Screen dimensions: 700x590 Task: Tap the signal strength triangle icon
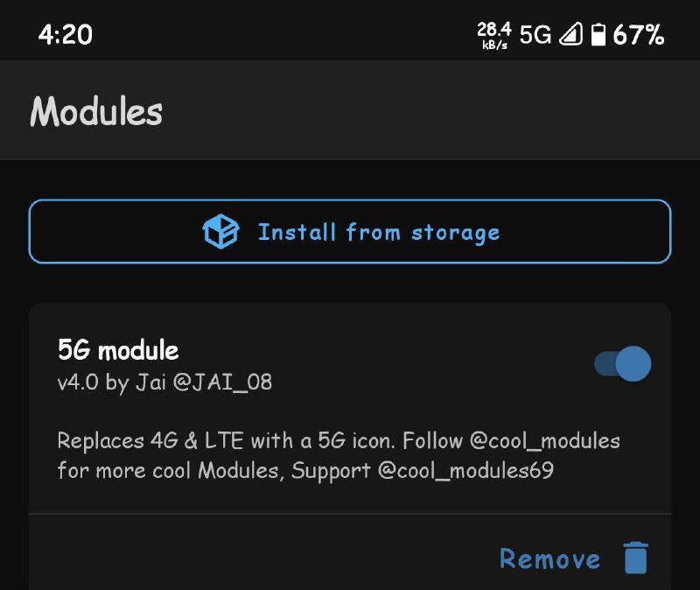[571, 34]
